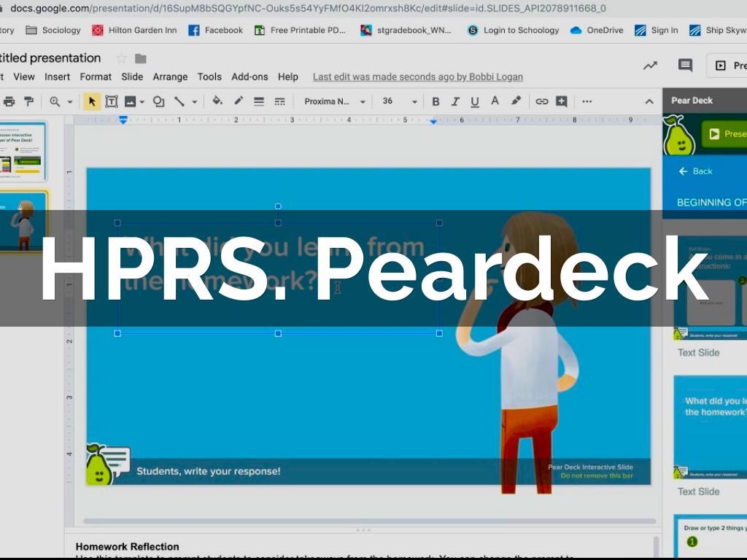
Task: Click the border color pencil icon
Action: coord(238,101)
